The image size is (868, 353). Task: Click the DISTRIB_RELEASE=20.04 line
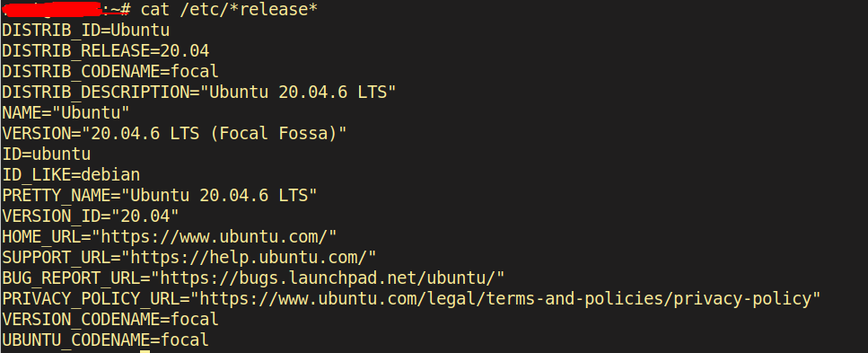(x=106, y=51)
